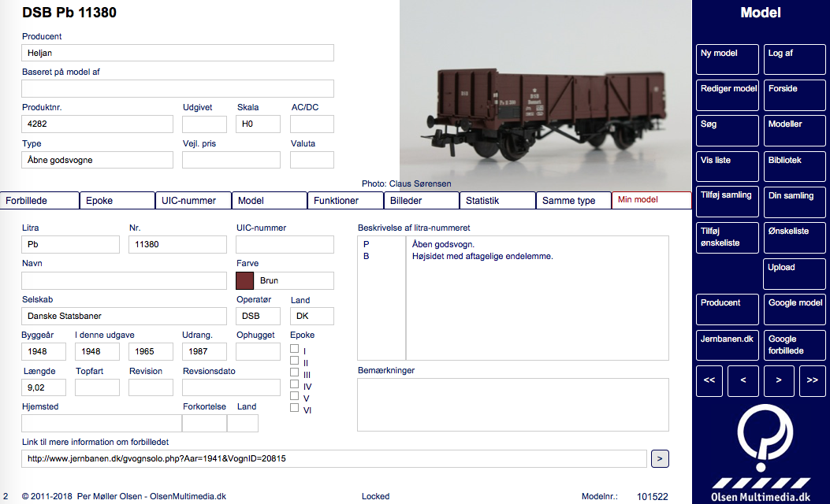Click the Bemærkninger text area
Image resolution: width=830 pixels, height=504 pixels.
513,405
